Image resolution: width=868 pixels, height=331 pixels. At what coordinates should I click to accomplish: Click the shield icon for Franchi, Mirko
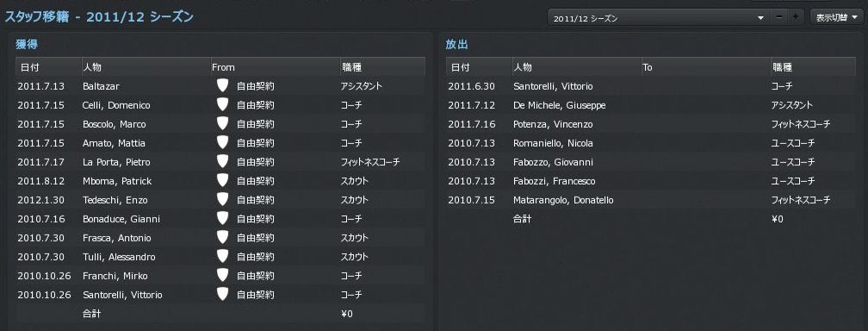(222, 276)
